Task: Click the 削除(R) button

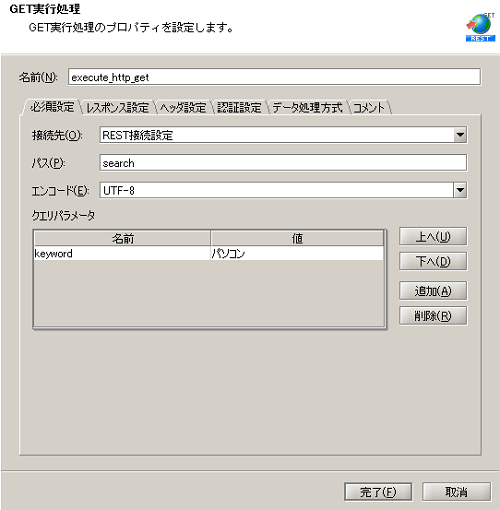Action: click(433, 316)
